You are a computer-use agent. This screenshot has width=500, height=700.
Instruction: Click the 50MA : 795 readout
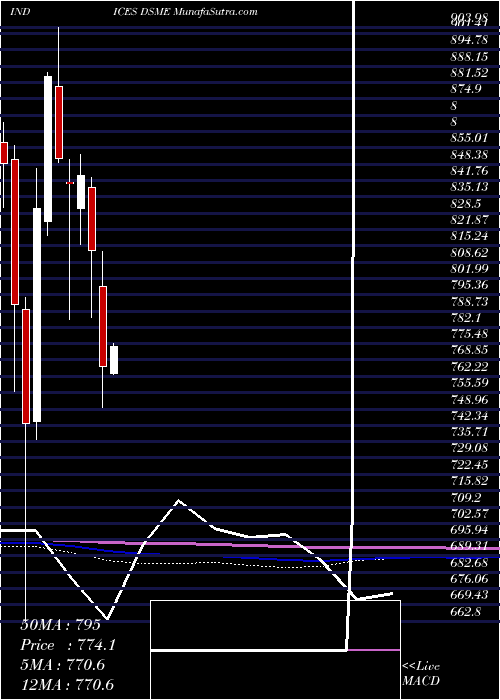point(61,625)
